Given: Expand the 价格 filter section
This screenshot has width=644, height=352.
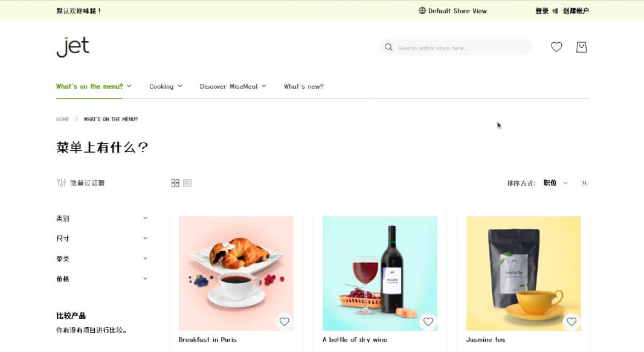Looking at the screenshot, I should click(101, 279).
